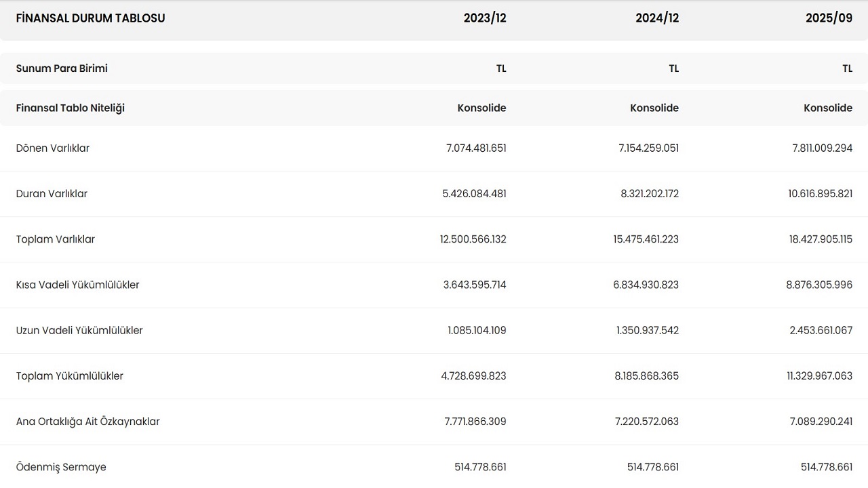Select the 2024/12 column header
Viewport: 868px width, 488px height.
coord(656,18)
